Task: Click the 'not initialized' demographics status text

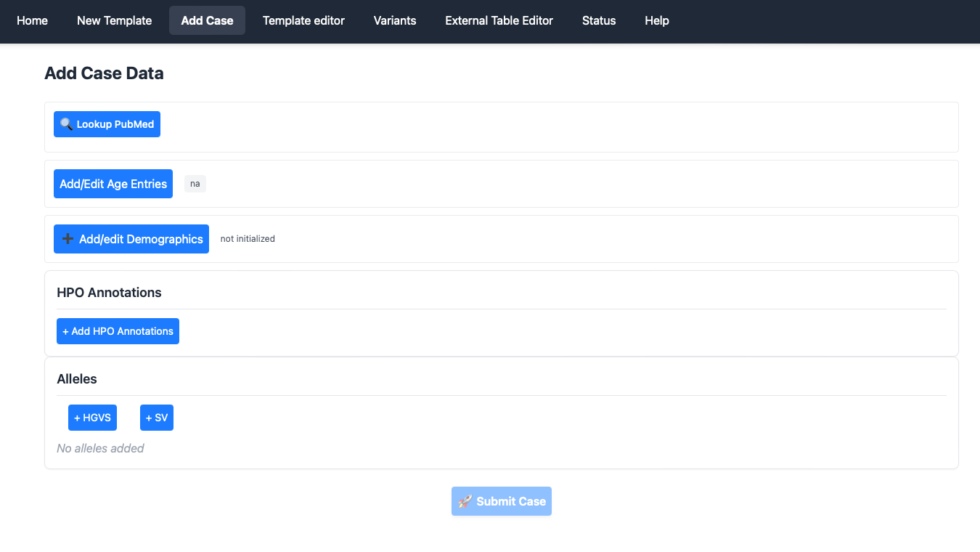Action: pos(248,239)
